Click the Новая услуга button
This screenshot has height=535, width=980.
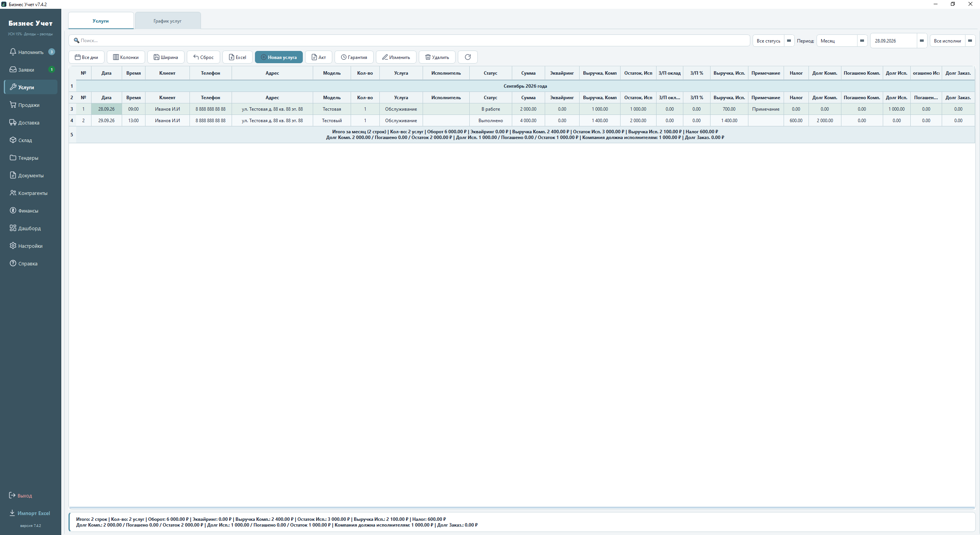tap(279, 57)
